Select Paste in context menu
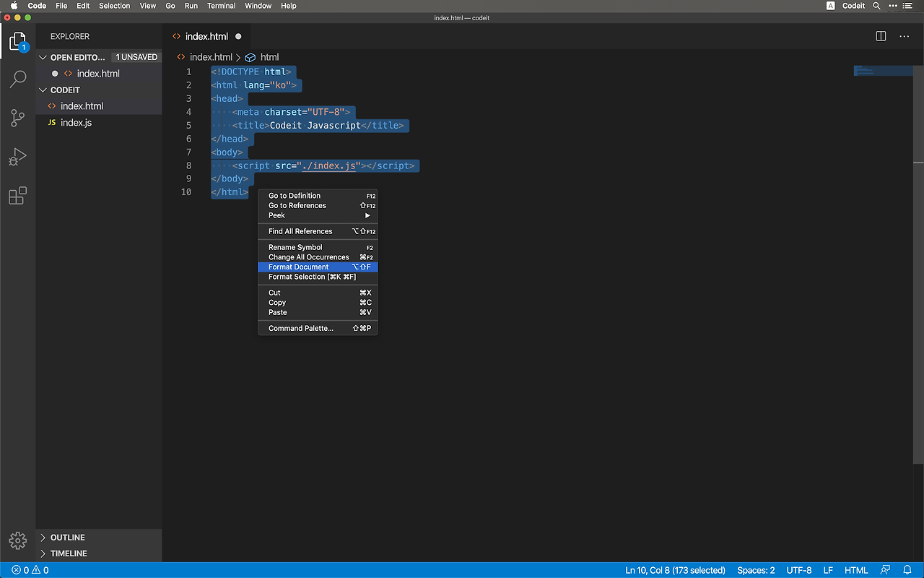 [x=318, y=312]
